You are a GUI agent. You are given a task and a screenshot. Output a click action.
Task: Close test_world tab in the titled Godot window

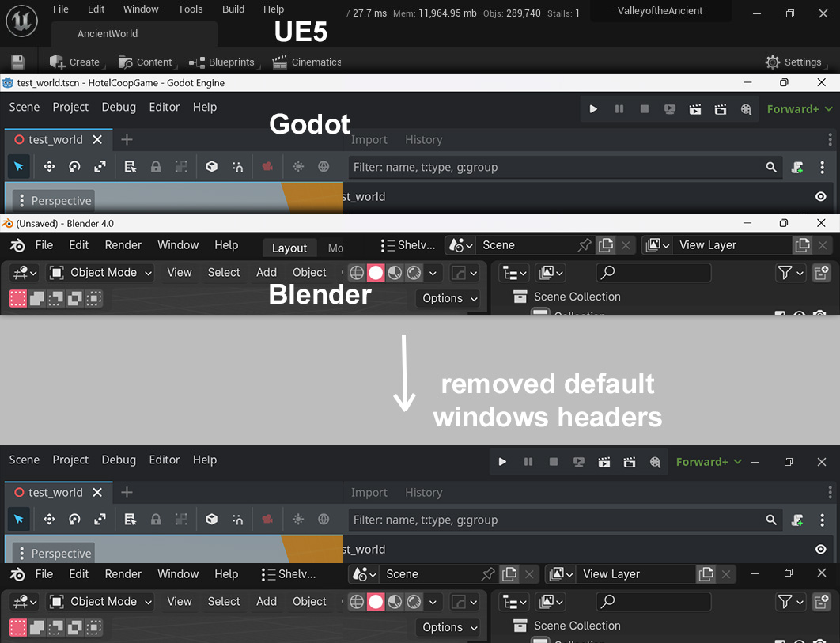coord(97,139)
